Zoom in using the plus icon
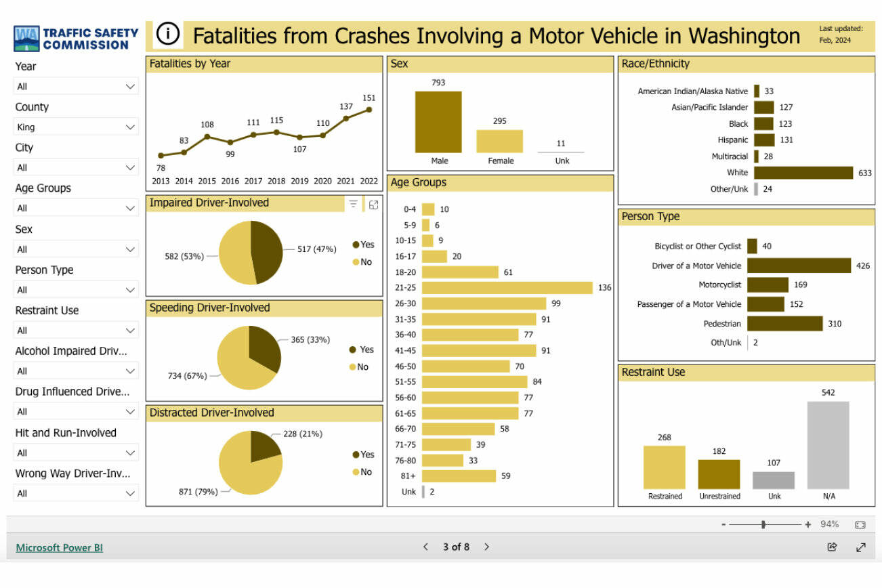The image size is (882, 588). point(807,524)
